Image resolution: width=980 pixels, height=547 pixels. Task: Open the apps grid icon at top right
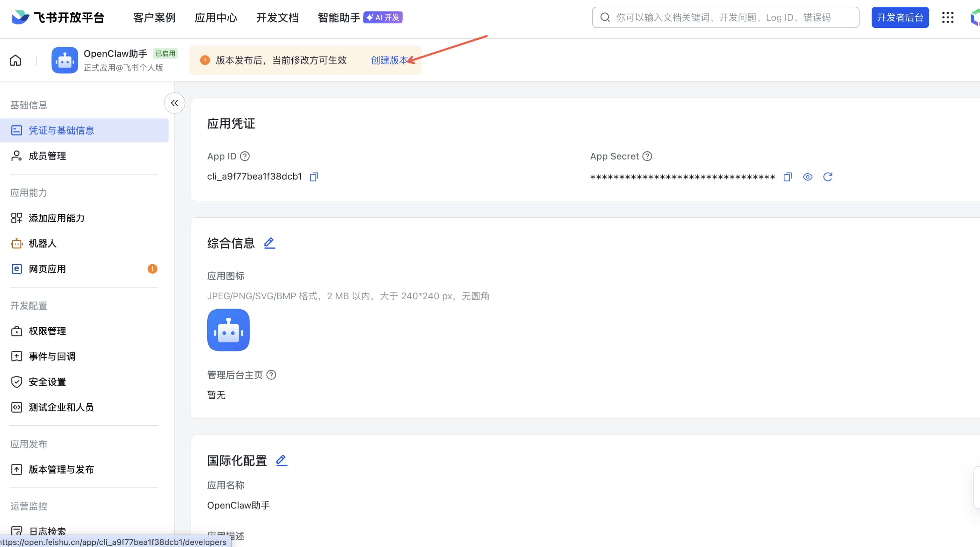coord(948,17)
